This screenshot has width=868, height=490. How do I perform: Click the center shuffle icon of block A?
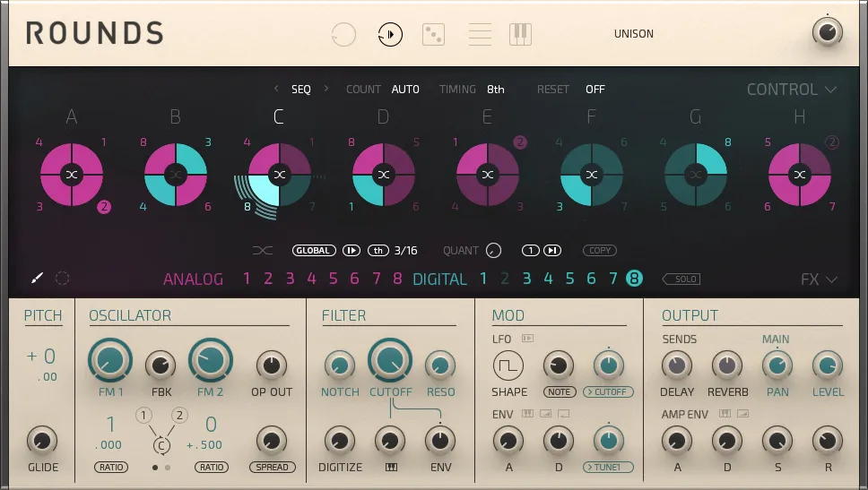point(72,175)
